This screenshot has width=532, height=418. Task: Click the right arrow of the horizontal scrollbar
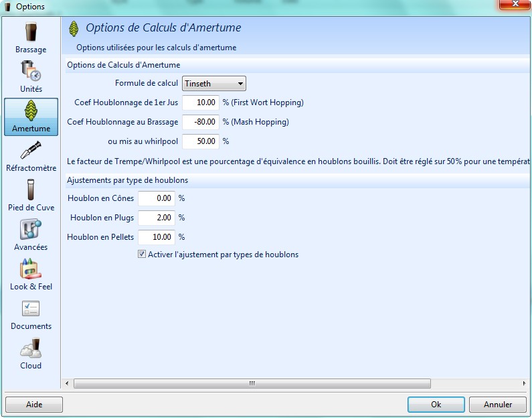[x=523, y=383]
